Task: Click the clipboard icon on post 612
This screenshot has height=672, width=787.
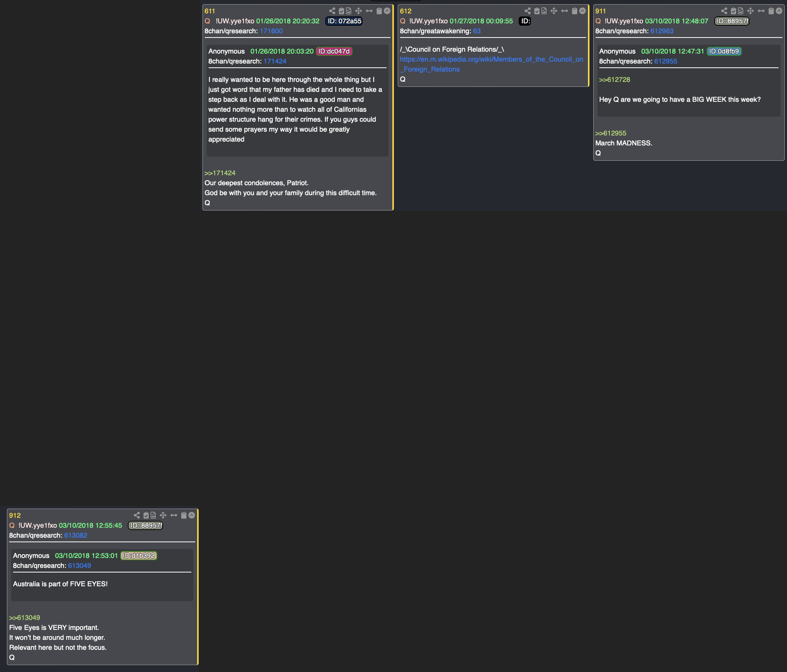Action: click(575, 11)
